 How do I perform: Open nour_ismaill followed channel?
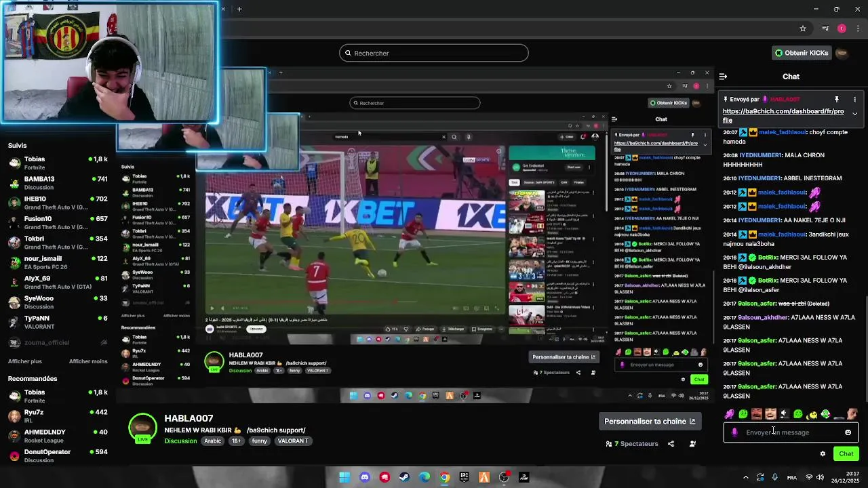point(58,262)
